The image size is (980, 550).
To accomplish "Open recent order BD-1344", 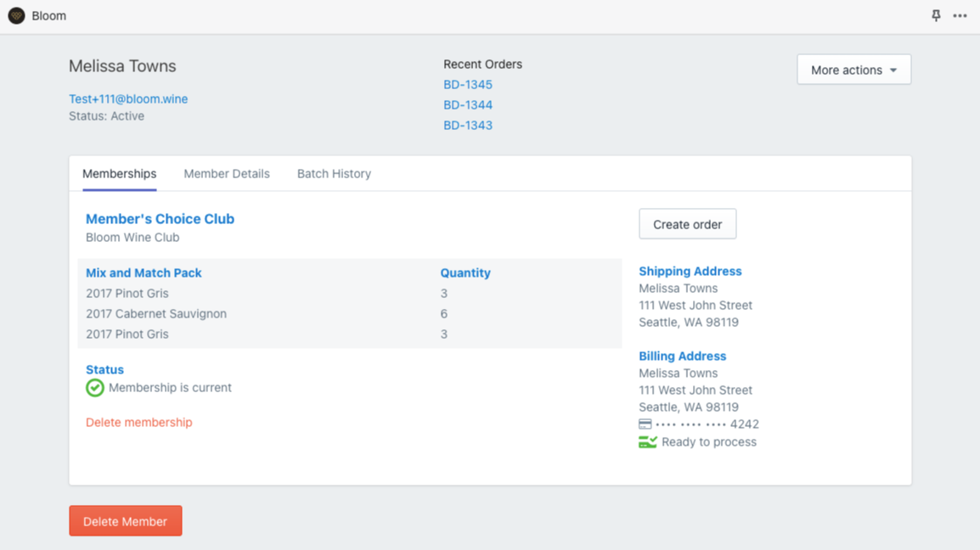I will point(468,105).
